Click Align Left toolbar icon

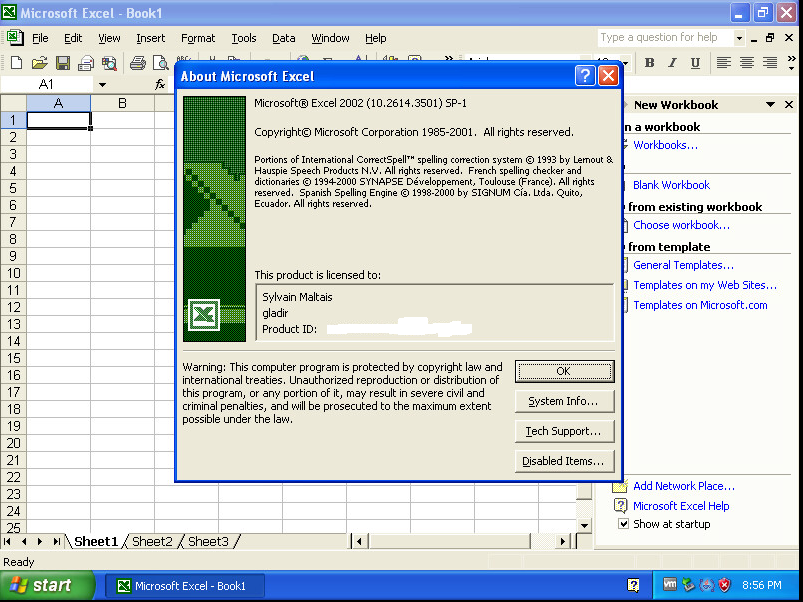pos(723,62)
